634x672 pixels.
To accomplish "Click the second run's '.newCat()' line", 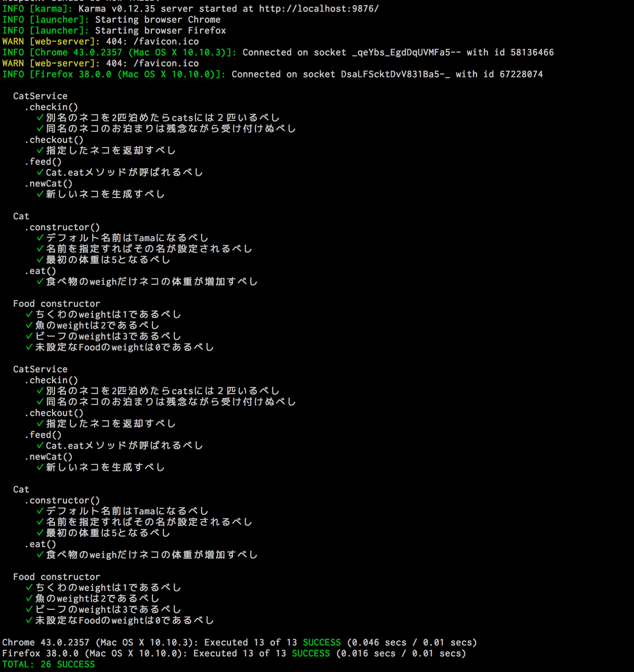I will 48,457.
